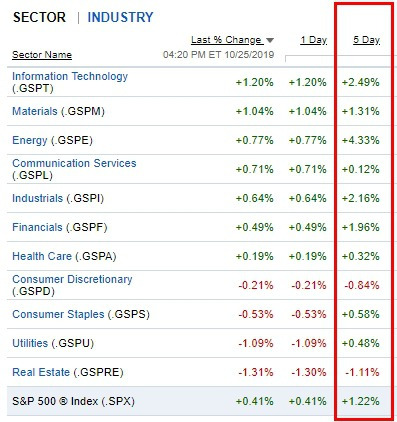
Task: Sort by 5 Day column header
Action: pyautogui.click(x=366, y=40)
